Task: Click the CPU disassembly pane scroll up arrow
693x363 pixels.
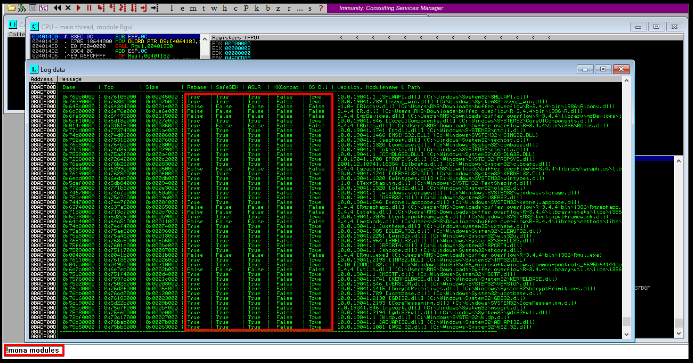Action: coord(205,39)
